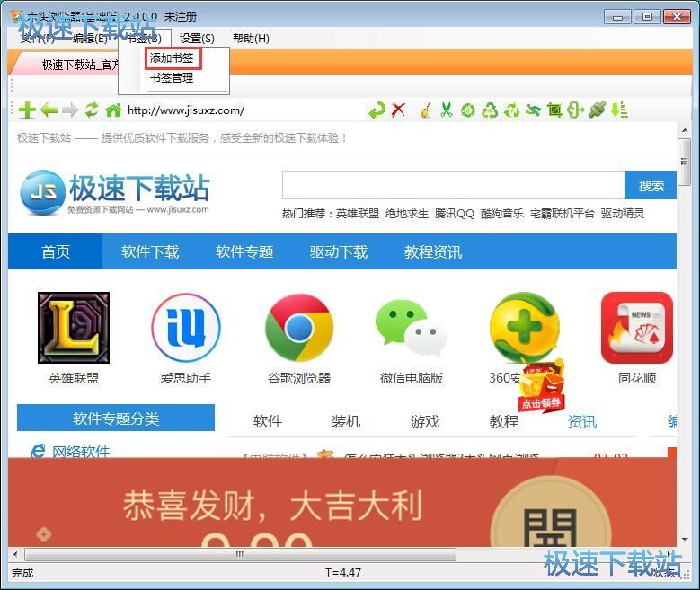Image resolution: width=700 pixels, height=590 pixels.
Task: Maximize the browser window
Action: pos(647,16)
